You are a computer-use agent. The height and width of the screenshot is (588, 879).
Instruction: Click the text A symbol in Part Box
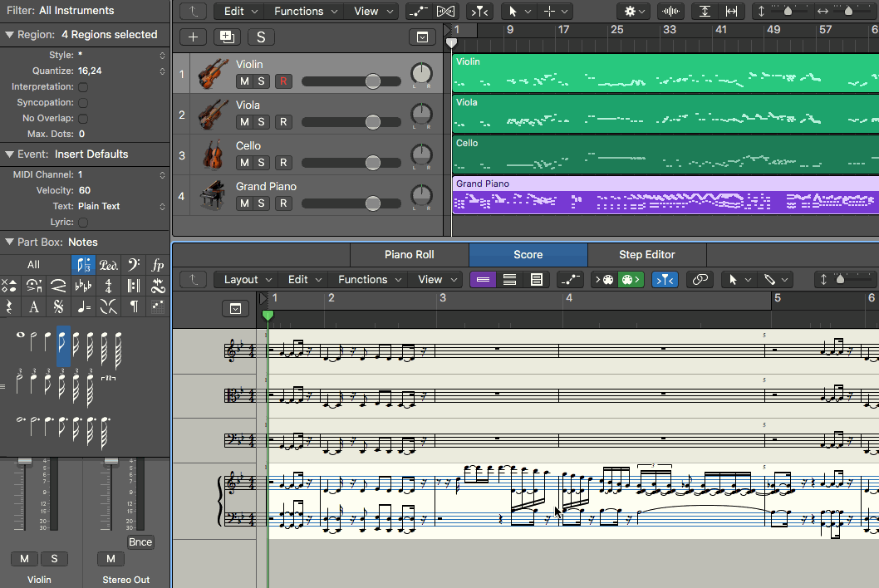(34, 306)
